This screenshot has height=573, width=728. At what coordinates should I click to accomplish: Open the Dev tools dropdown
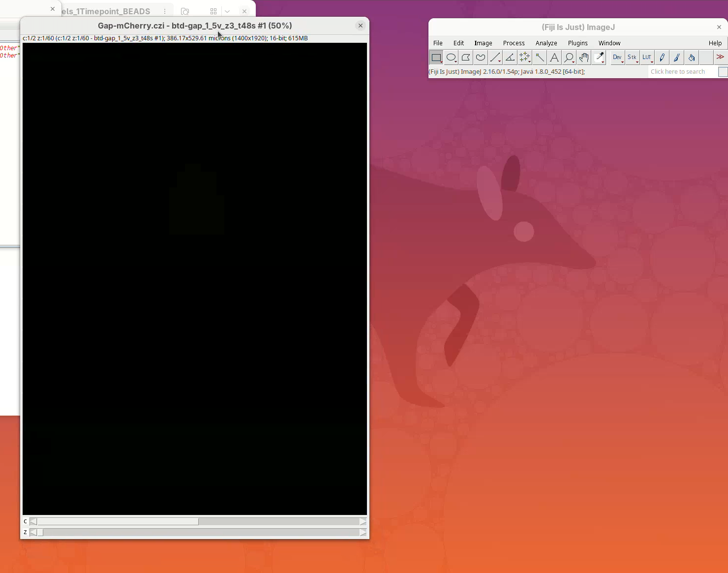tap(617, 58)
